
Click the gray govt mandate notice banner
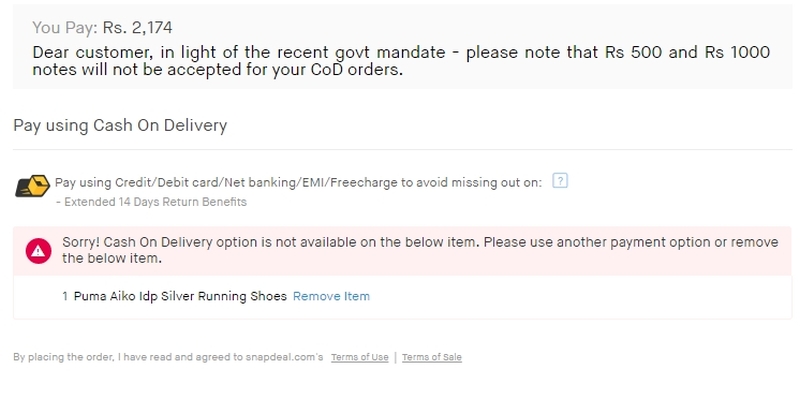point(402,46)
